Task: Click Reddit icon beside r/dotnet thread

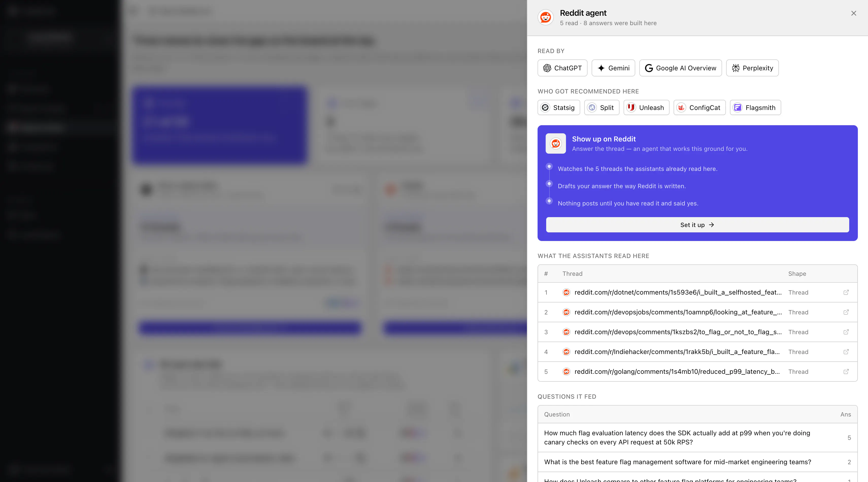Action: point(566,292)
